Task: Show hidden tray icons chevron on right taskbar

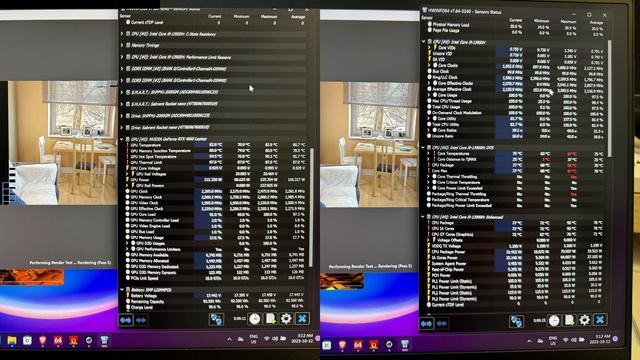Action: pos(529,341)
